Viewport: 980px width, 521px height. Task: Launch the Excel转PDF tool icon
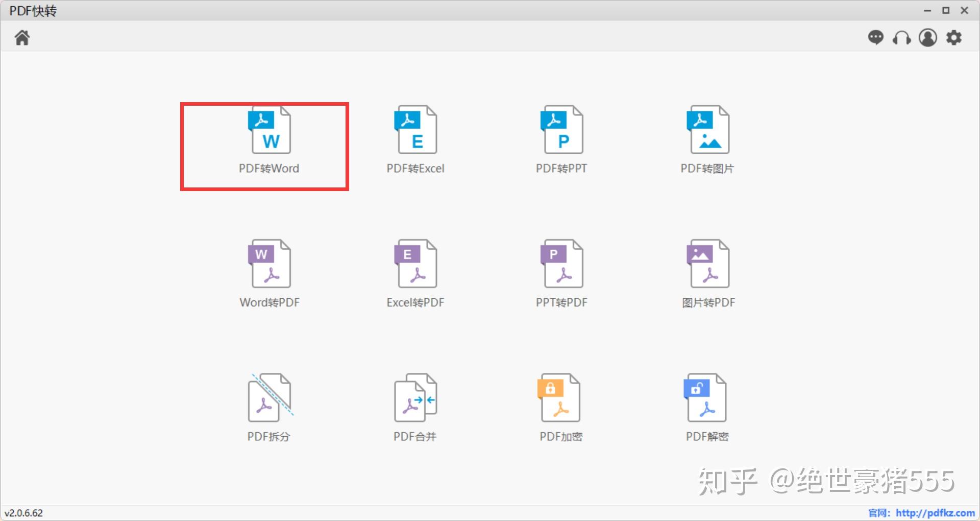(x=415, y=264)
